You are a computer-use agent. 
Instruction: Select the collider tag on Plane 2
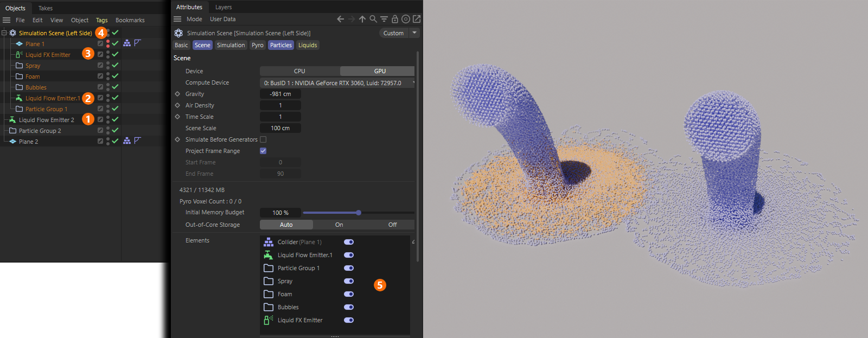click(127, 141)
